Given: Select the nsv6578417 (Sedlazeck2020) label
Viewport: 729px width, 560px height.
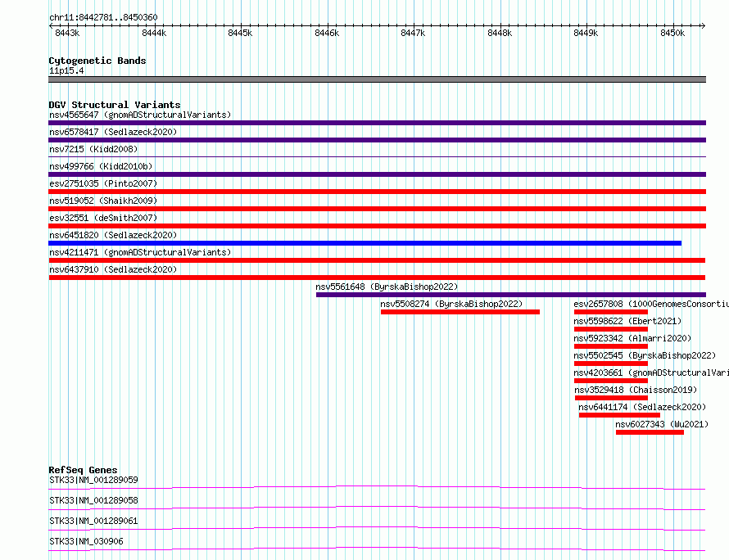Looking at the screenshot, I should (113, 132).
